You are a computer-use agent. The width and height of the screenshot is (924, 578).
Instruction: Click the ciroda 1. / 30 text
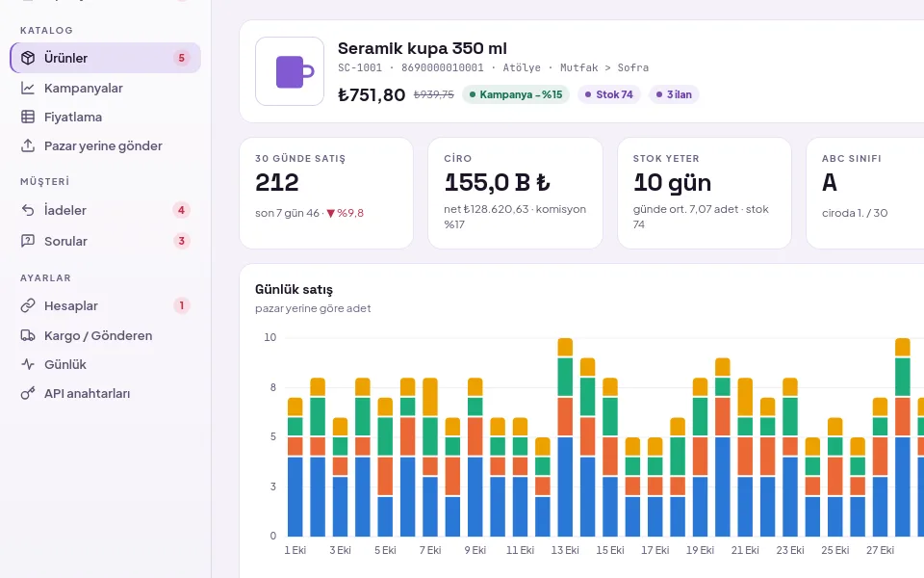click(855, 213)
